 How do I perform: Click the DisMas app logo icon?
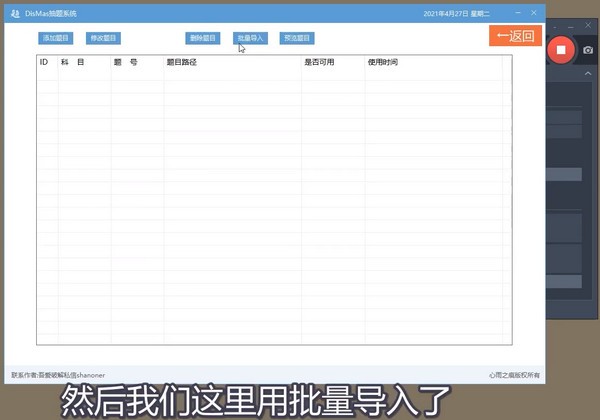[x=15, y=14]
